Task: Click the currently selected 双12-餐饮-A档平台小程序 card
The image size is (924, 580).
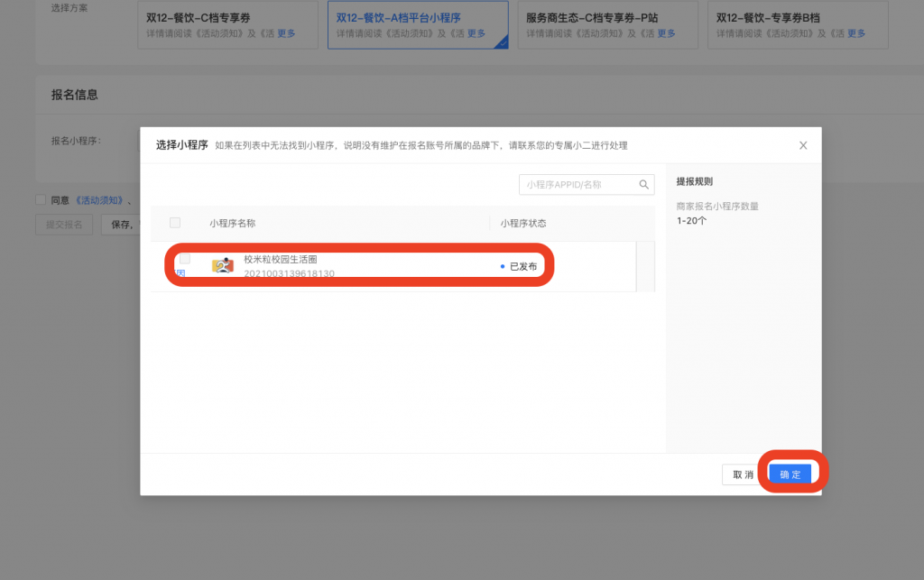Action: point(418,24)
